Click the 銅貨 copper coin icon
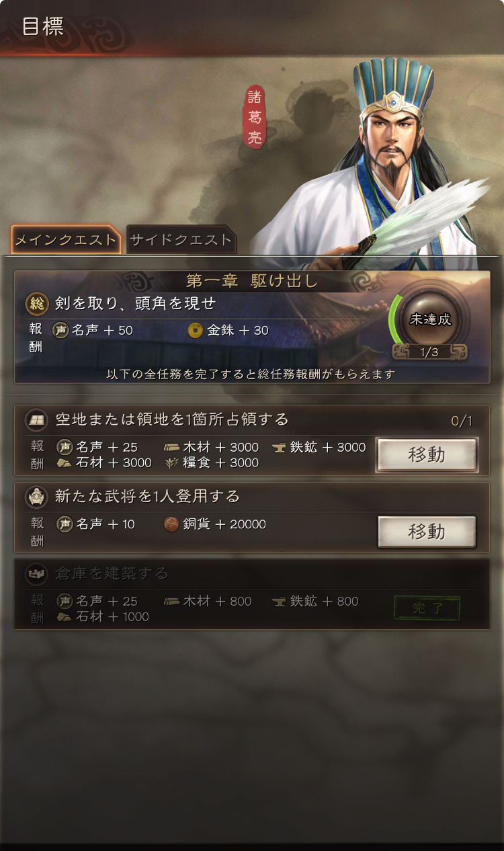The image size is (504, 851). pyautogui.click(x=171, y=524)
